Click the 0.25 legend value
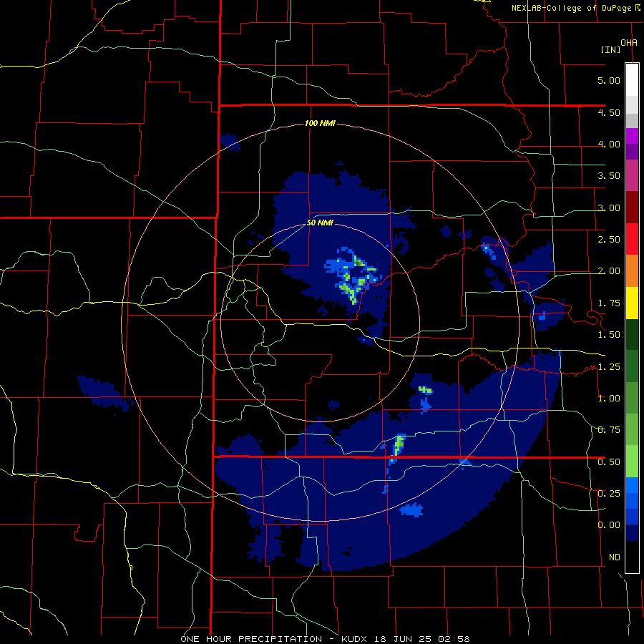 coord(609,494)
